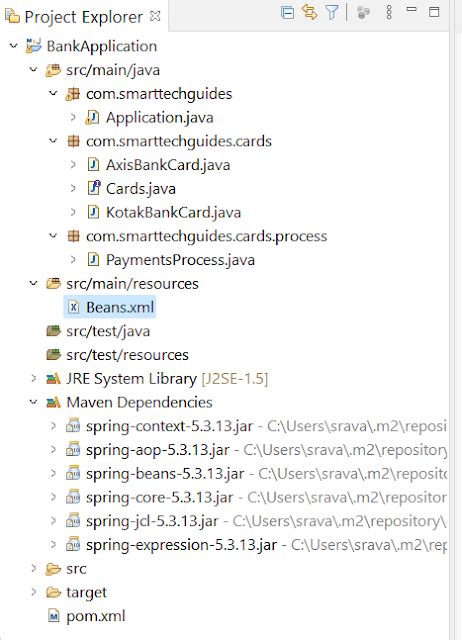The width and height of the screenshot is (462, 640).
Task: Click the KotakBankCard.java class icon
Action: click(x=93, y=212)
